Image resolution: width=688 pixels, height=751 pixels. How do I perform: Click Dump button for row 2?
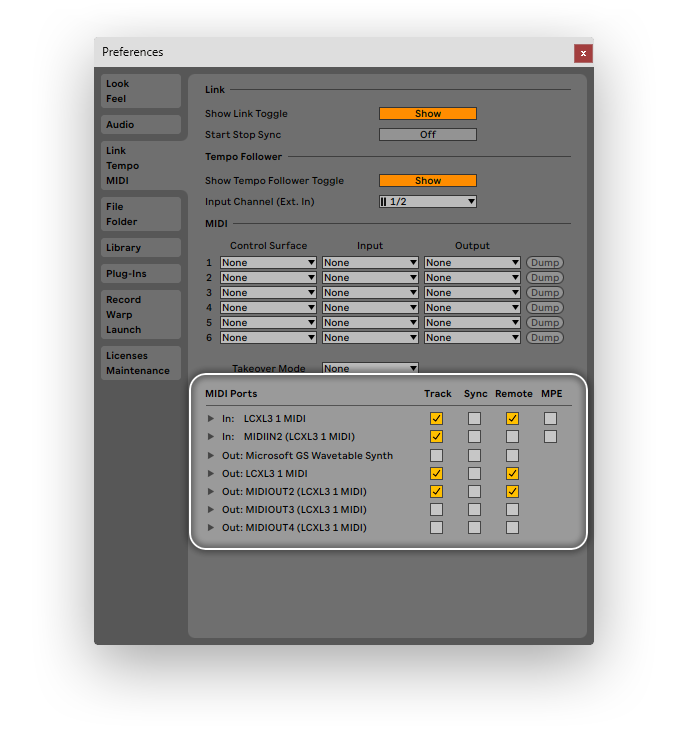[545, 278]
